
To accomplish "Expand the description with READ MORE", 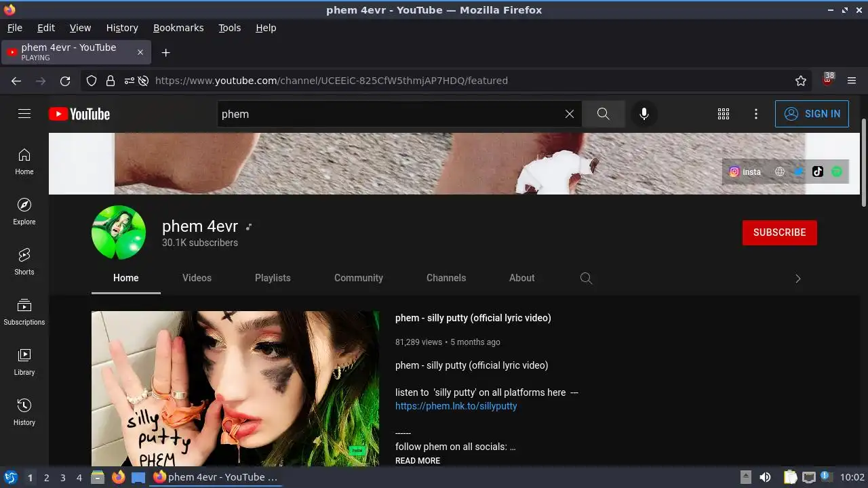I will pyautogui.click(x=418, y=460).
